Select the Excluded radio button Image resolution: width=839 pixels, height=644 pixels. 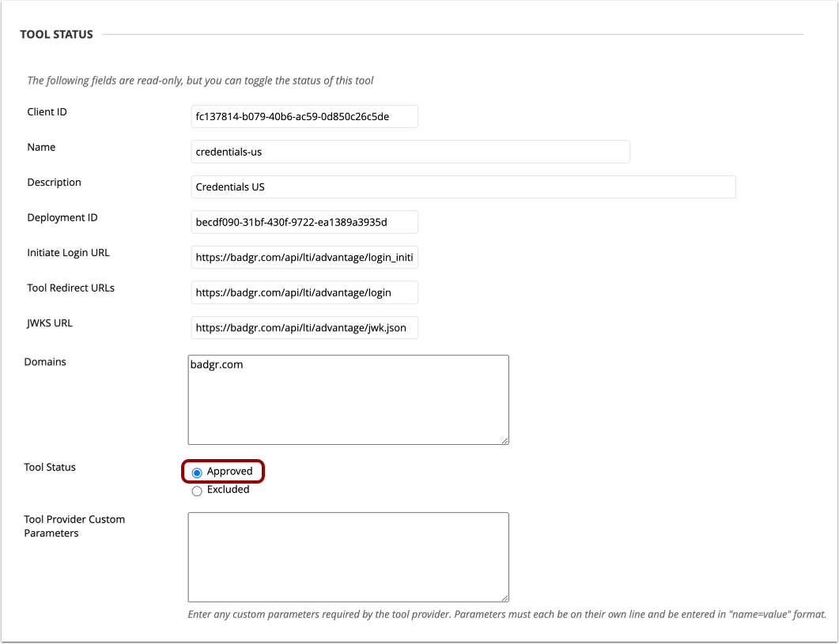197,490
